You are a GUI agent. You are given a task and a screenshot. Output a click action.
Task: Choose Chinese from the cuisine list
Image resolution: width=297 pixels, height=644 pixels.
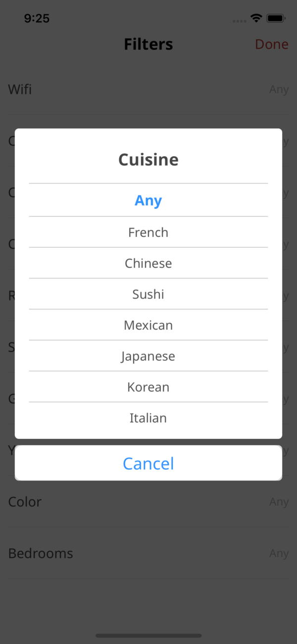coord(148,263)
